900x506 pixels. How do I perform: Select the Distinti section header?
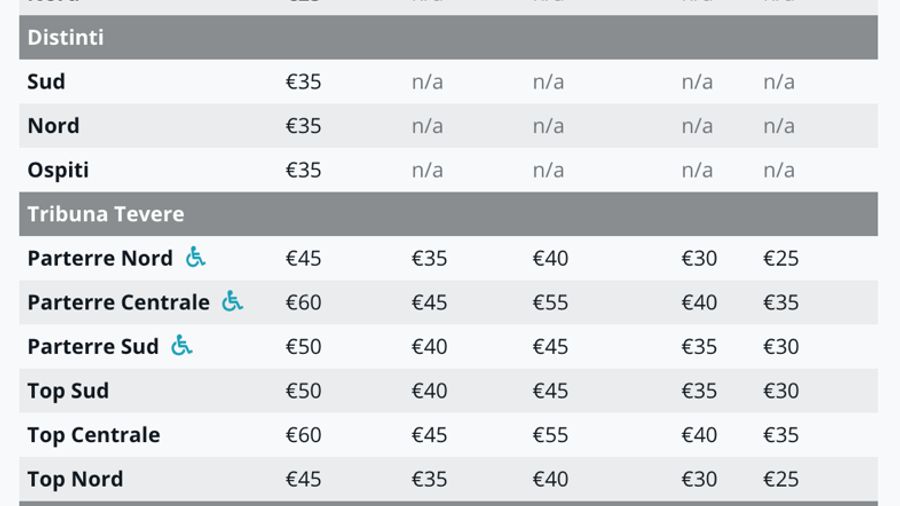(66, 37)
